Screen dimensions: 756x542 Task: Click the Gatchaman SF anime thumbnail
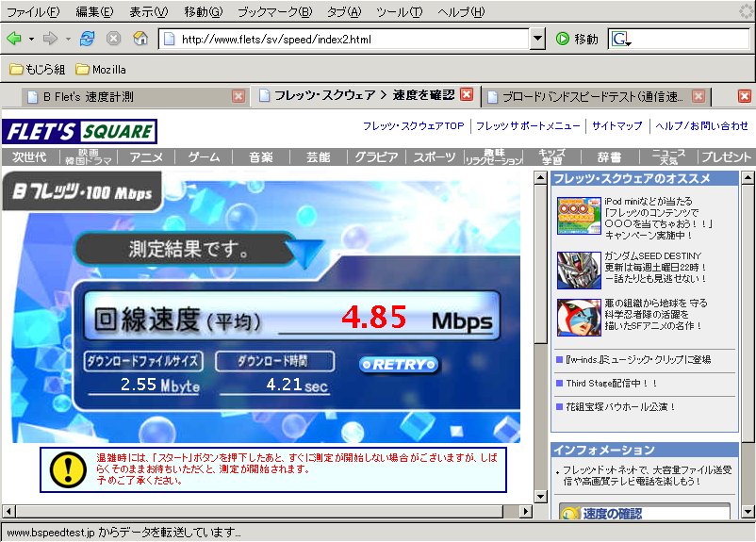pos(579,317)
